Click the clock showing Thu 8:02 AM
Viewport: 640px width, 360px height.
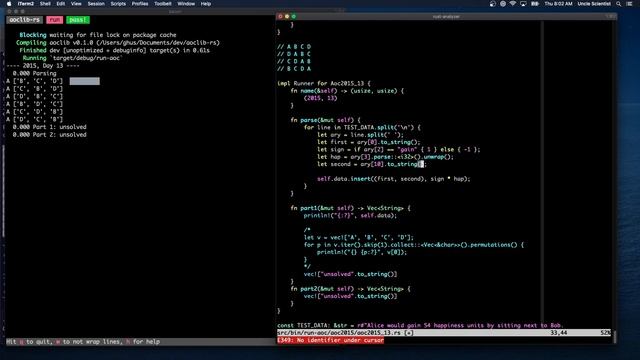[558, 4]
